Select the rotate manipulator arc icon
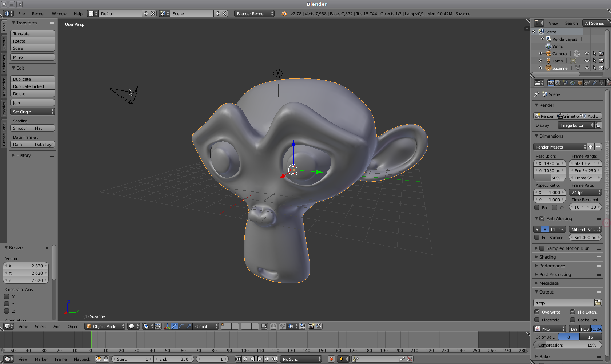 [x=181, y=326]
